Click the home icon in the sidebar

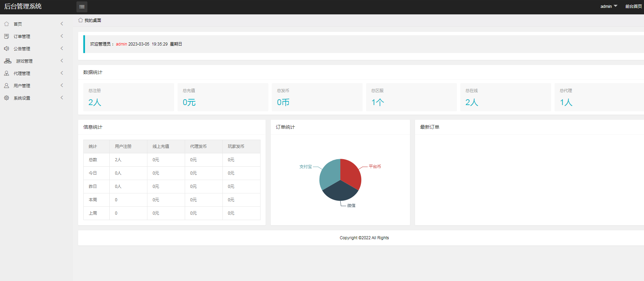point(7,24)
